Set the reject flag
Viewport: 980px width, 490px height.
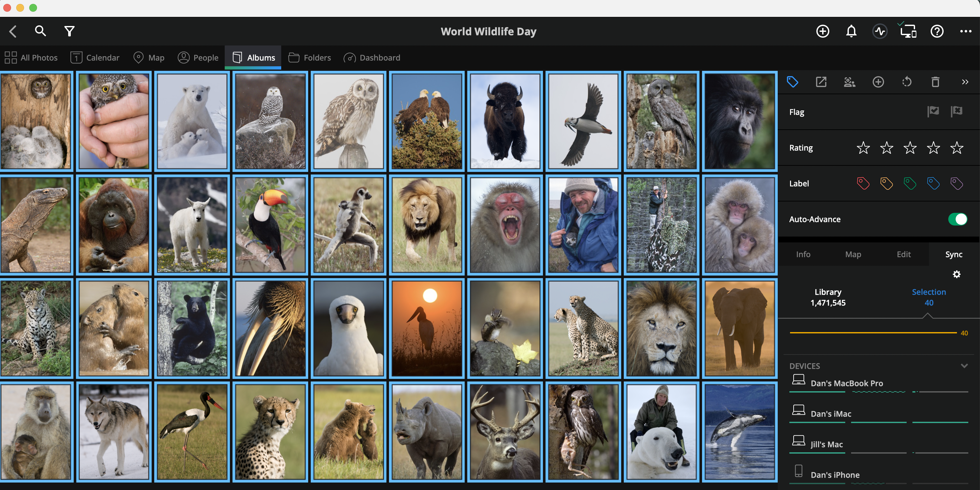click(956, 111)
